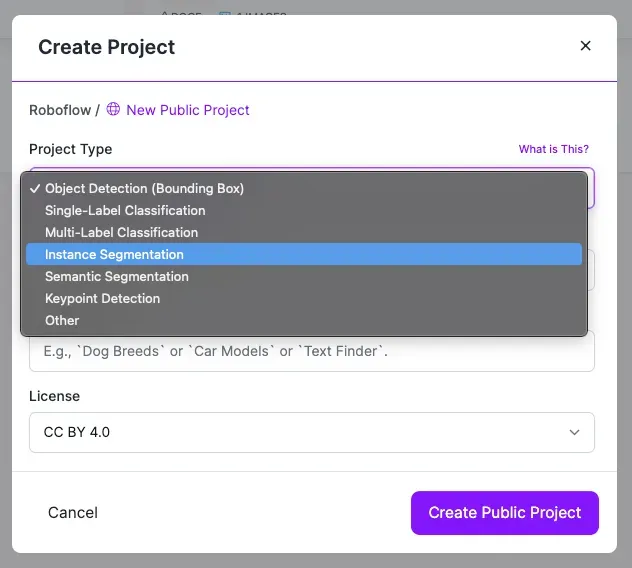Open the CC BY 4.0 License dropdown
The width and height of the screenshot is (632, 568).
click(x=312, y=432)
